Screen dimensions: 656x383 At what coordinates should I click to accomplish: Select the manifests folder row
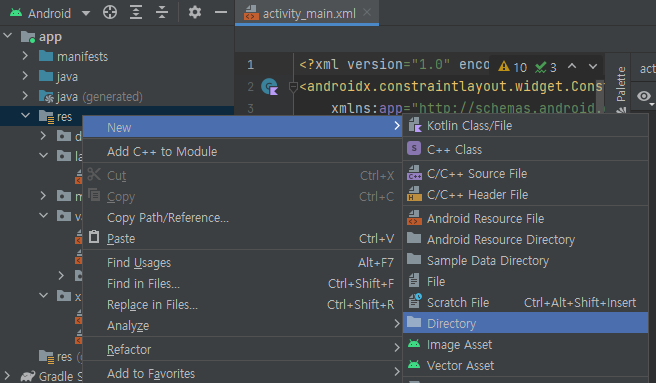pyautogui.click(x=117, y=56)
